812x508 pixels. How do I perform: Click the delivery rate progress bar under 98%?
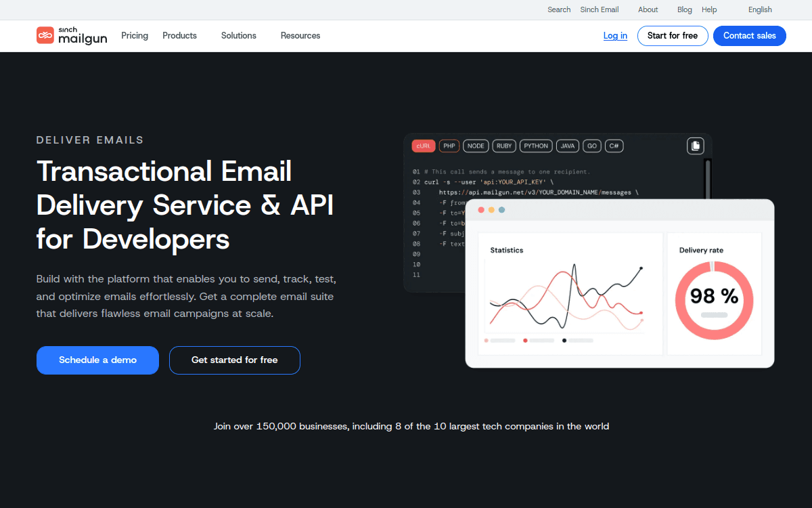pyautogui.click(x=714, y=314)
